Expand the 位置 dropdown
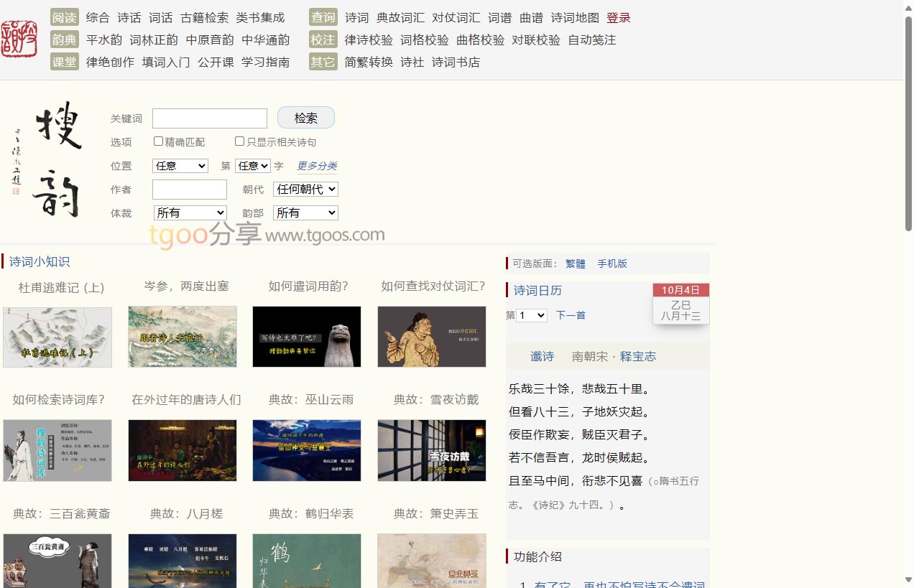 pyautogui.click(x=180, y=166)
